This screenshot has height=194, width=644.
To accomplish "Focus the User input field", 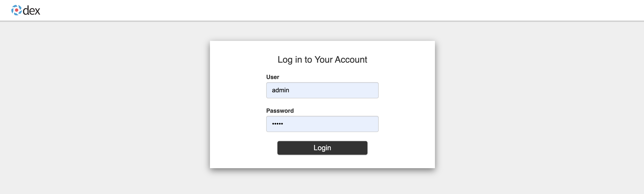I will click(322, 90).
